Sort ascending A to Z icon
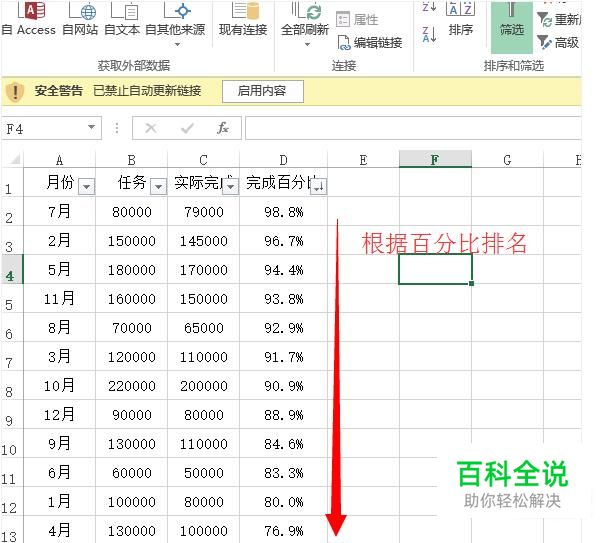Image resolution: width=616 pixels, height=543 pixels. coord(429,8)
